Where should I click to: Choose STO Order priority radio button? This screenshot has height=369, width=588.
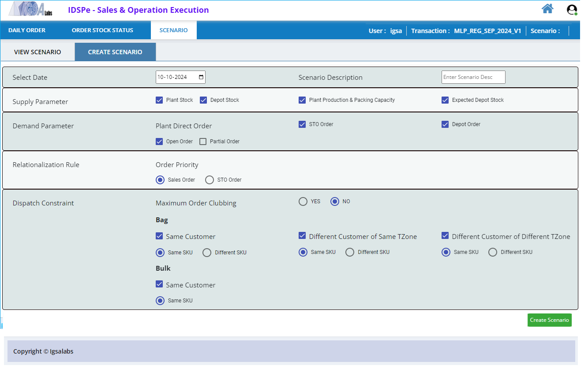click(210, 180)
